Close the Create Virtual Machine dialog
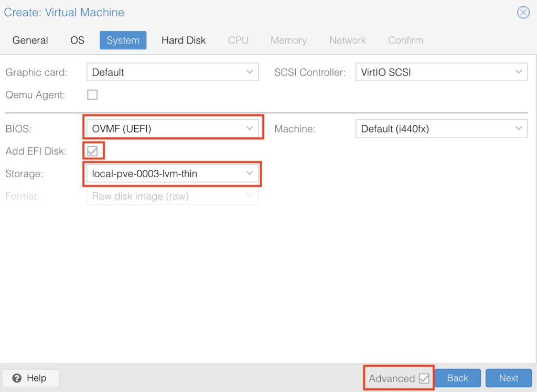This screenshot has width=537, height=392. [x=523, y=13]
